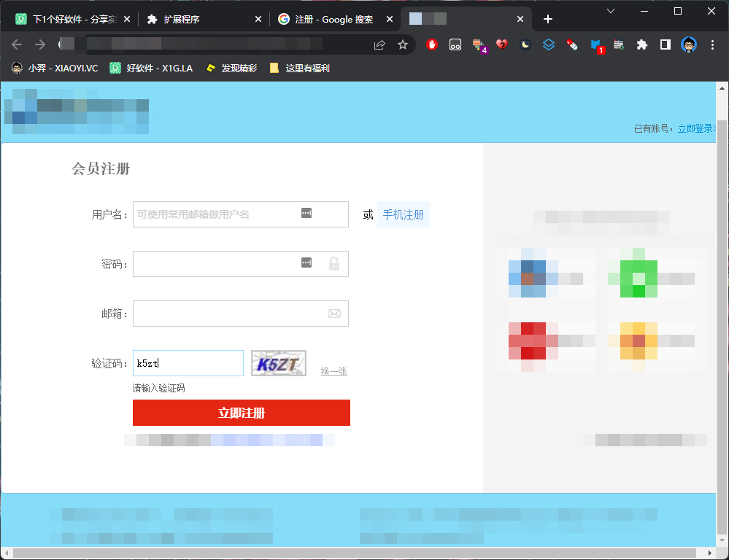The image size is (729, 560).
Task: Open a new browser tab
Action: [548, 19]
